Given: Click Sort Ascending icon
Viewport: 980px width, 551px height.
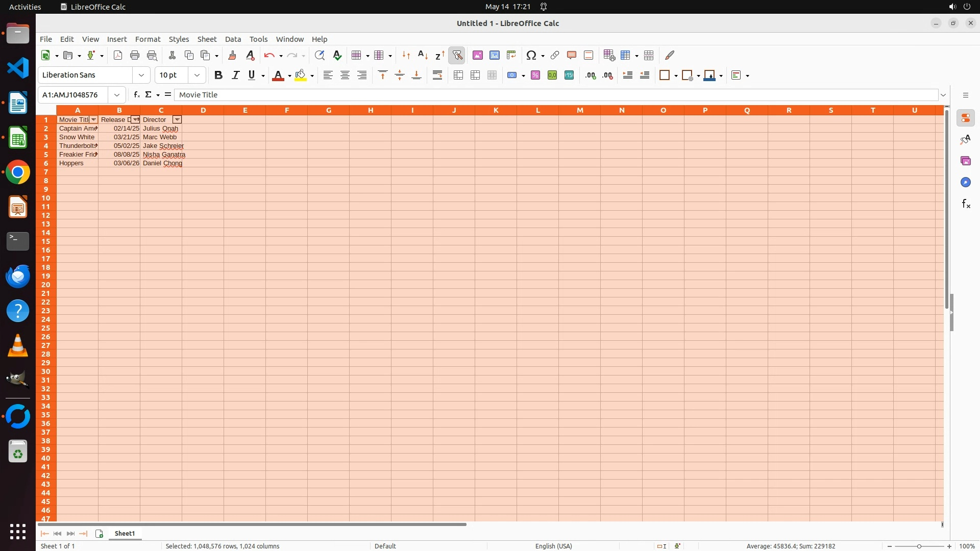Looking at the screenshot, I should 423,55.
